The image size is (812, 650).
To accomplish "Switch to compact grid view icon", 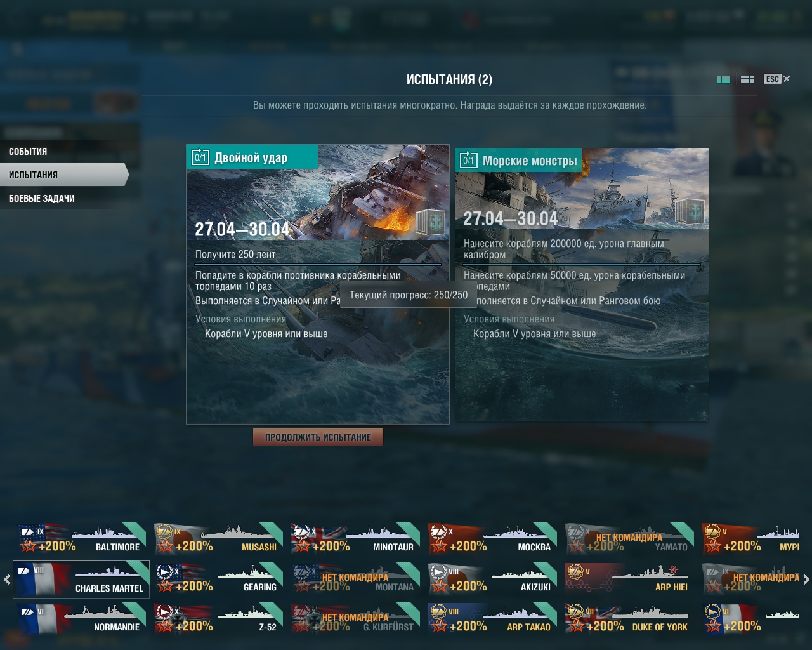I will pos(747,79).
